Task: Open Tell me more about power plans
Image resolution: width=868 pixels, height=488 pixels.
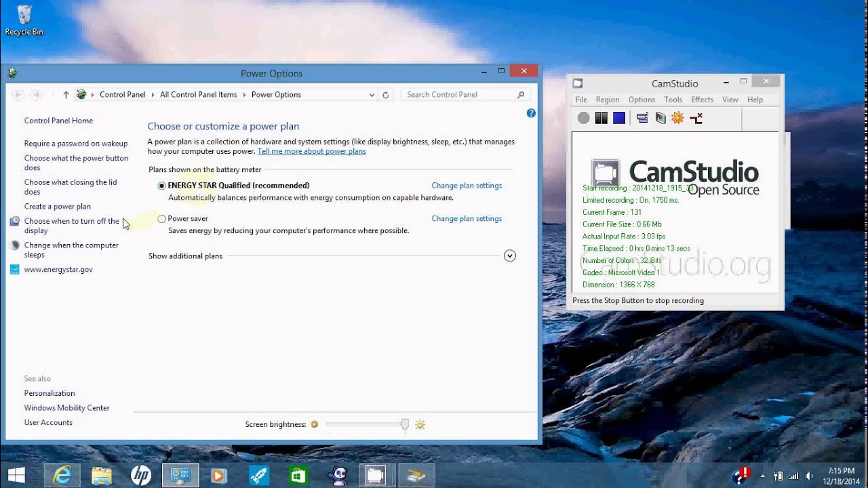Action: [x=311, y=151]
